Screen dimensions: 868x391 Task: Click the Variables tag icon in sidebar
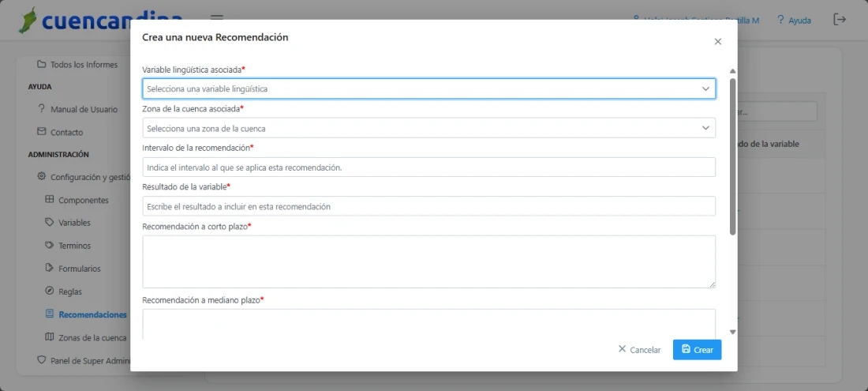click(50, 223)
